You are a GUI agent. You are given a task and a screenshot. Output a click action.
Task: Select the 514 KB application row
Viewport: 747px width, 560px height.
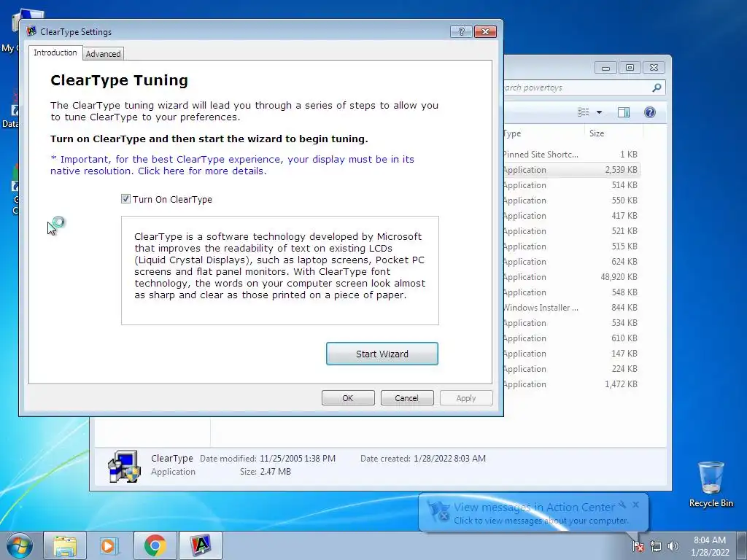pyautogui.click(x=570, y=185)
